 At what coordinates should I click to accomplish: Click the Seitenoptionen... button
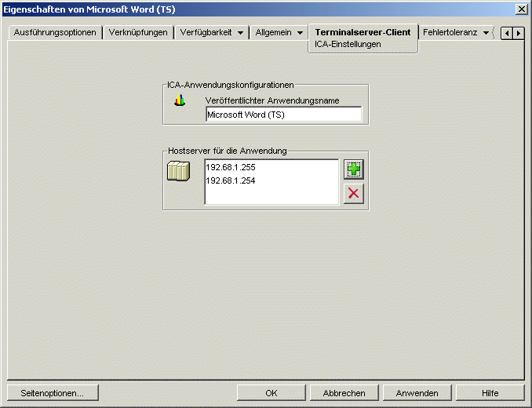tap(53, 393)
